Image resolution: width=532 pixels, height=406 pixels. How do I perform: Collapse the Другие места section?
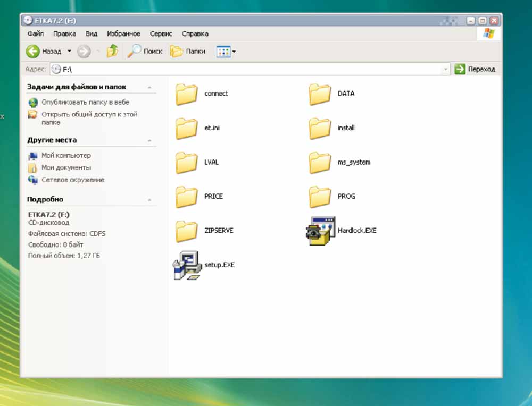[x=149, y=141]
